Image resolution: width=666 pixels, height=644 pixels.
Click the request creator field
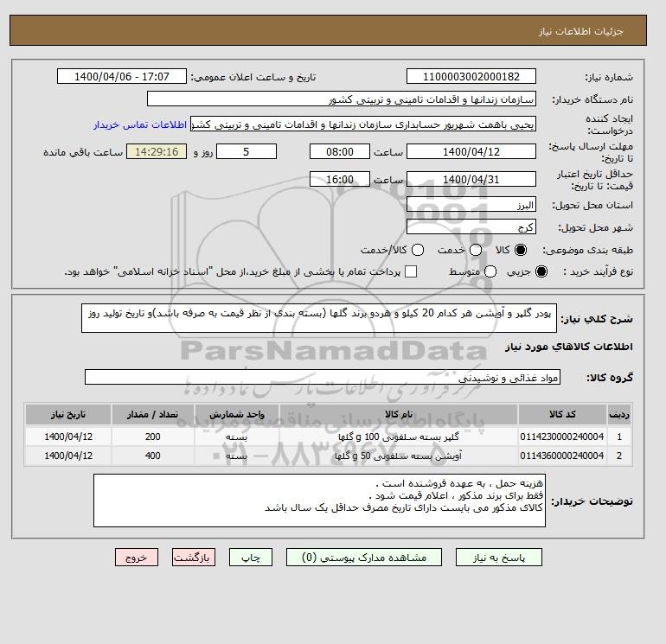363,124
